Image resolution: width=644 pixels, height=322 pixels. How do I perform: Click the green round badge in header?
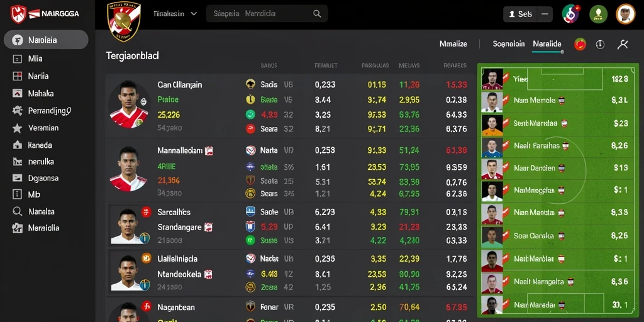tap(598, 14)
